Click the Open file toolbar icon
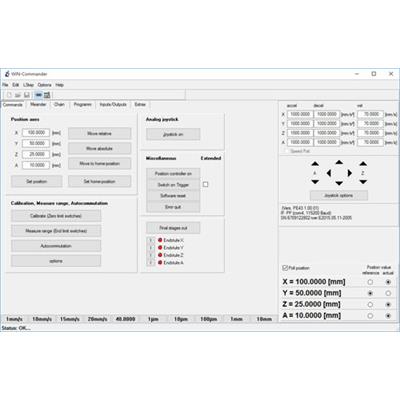400x400 pixels. [18, 95]
